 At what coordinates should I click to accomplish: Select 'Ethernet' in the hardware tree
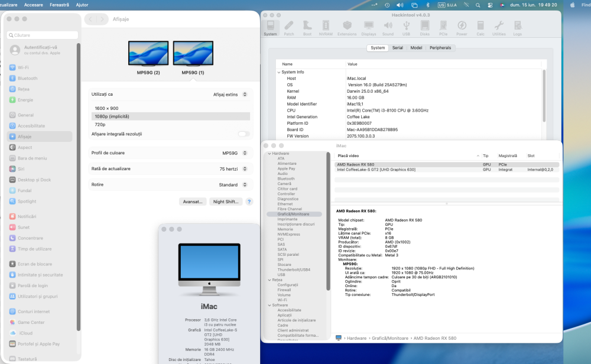[x=285, y=204]
